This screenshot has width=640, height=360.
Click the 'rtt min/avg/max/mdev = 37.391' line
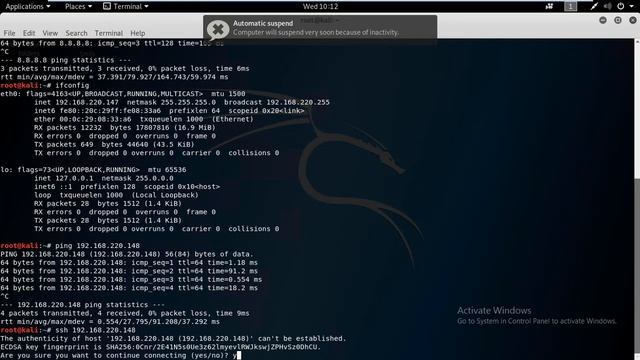click(114, 77)
